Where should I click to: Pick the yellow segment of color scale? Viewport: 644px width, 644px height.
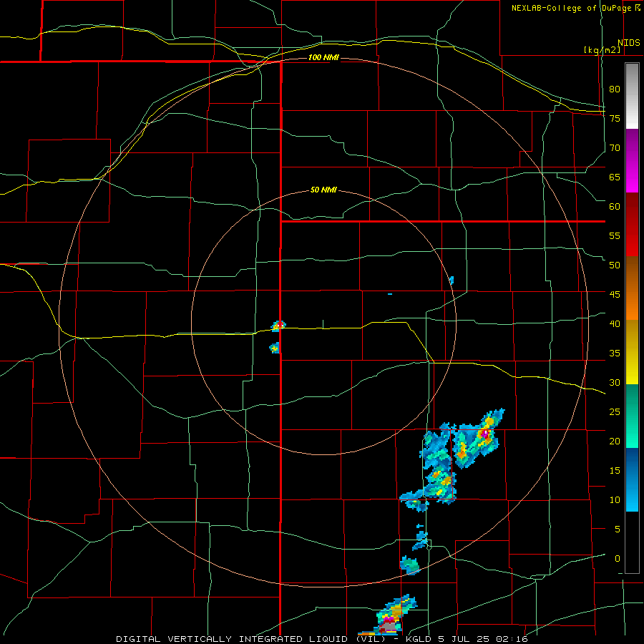click(632, 352)
